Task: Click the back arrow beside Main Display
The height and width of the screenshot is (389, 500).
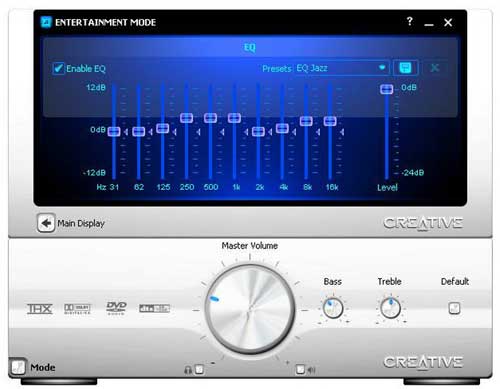Action: (46, 223)
